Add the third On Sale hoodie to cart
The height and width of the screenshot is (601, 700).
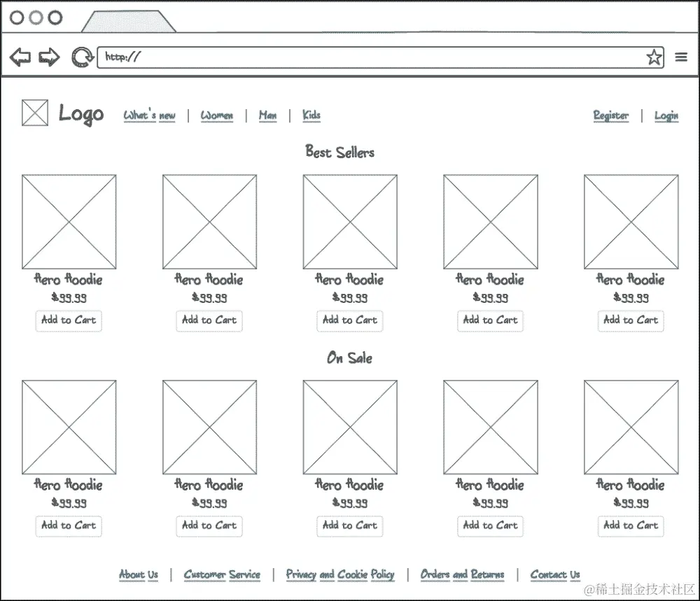[x=350, y=526]
